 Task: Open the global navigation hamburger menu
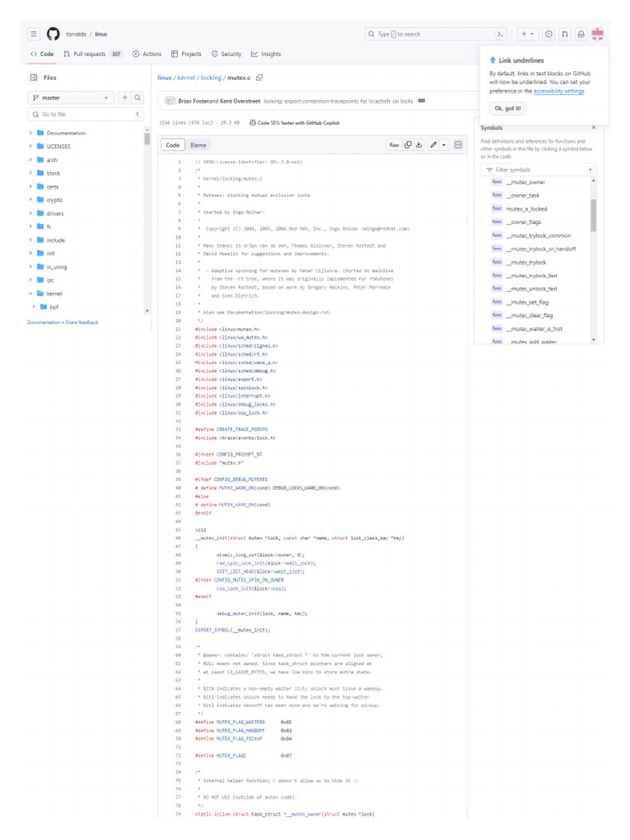[x=34, y=34]
